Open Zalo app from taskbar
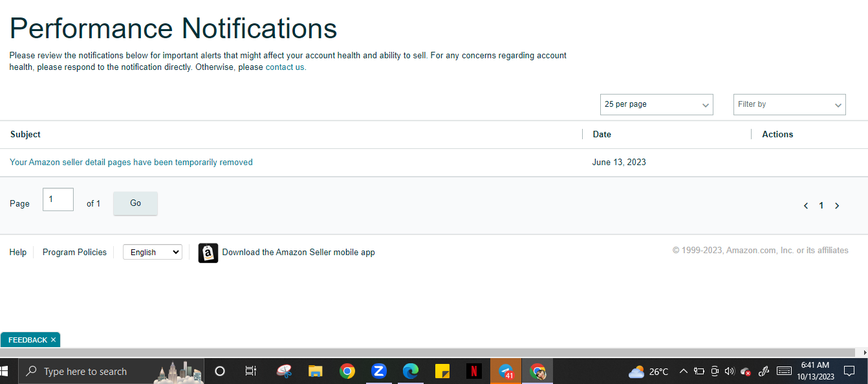The height and width of the screenshot is (384, 868). click(379, 371)
